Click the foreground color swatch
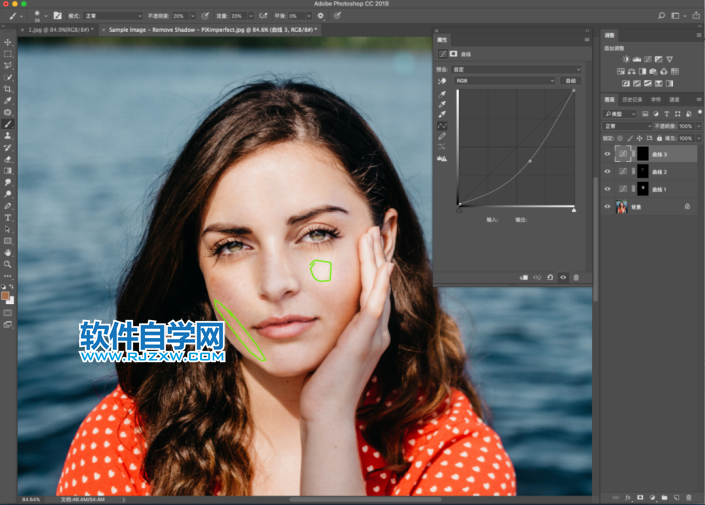The height and width of the screenshot is (505, 705). click(x=5, y=295)
